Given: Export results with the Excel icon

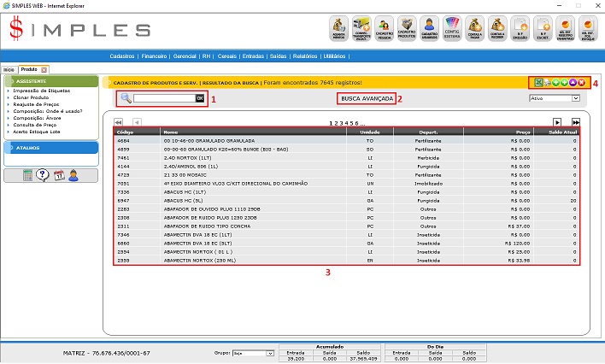Looking at the screenshot, I should click(x=538, y=82).
